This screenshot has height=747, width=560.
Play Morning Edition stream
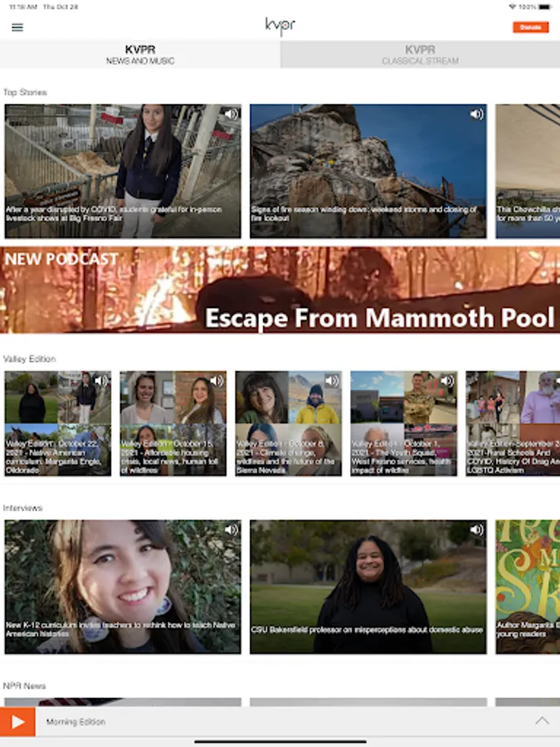17,722
